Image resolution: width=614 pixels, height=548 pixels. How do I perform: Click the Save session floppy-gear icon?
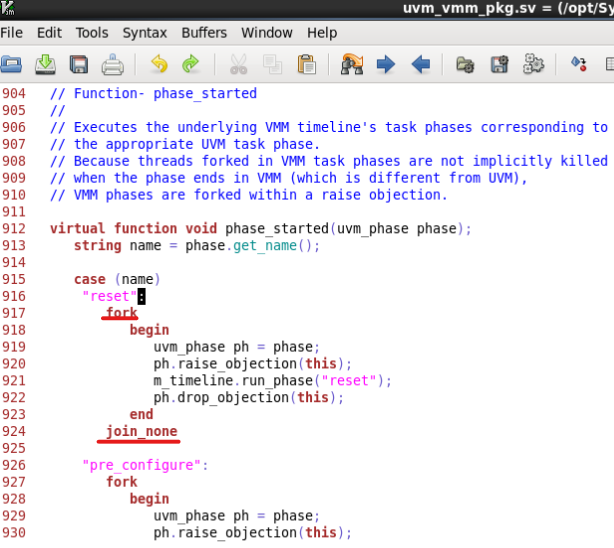[x=500, y=64]
